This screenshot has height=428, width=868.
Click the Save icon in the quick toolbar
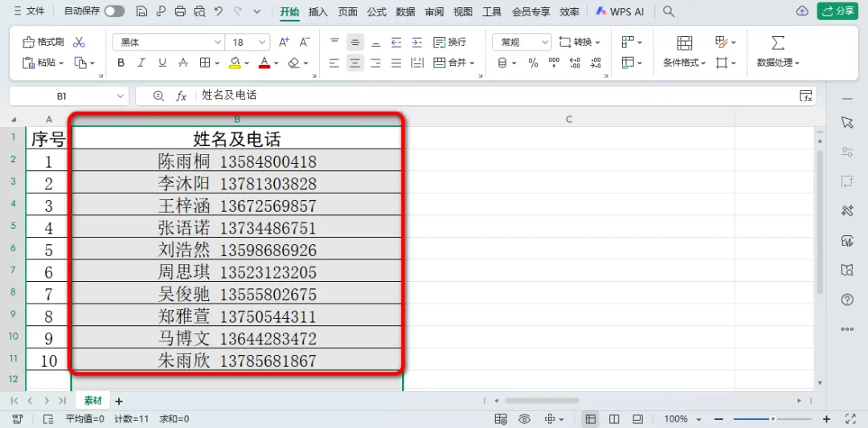tap(141, 11)
